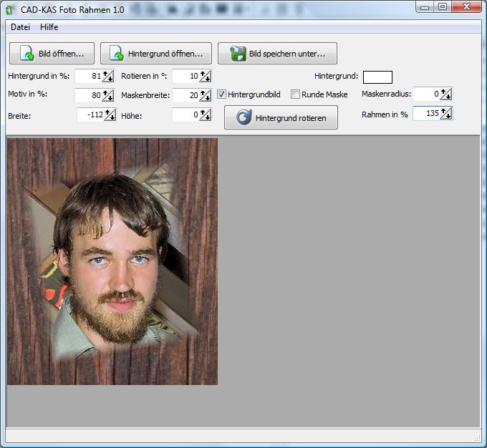Screen dimensions: 487x448
Task: Click spinner arrows beside Rahmen in %
Action: 445,113
